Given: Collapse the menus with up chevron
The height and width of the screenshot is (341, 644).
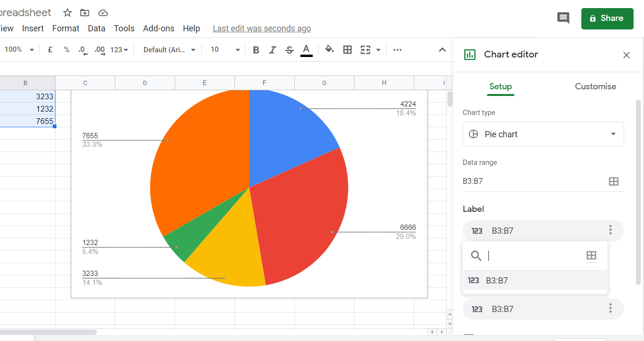Looking at the screenshot, I should 442,49.
